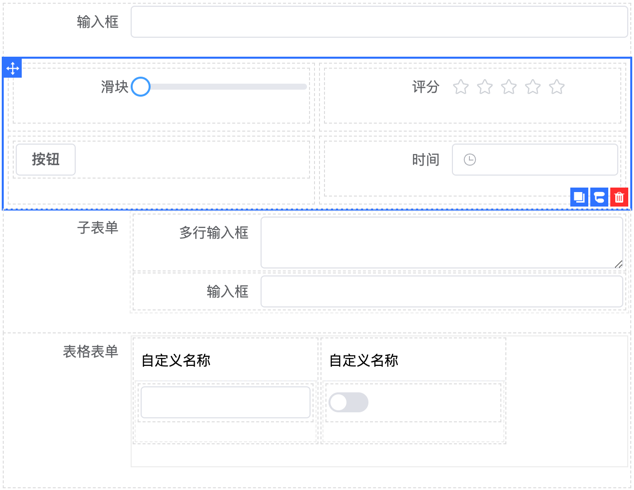Click the top 输入框 input field
Screen dimensions: 634x490
point(379,22)
